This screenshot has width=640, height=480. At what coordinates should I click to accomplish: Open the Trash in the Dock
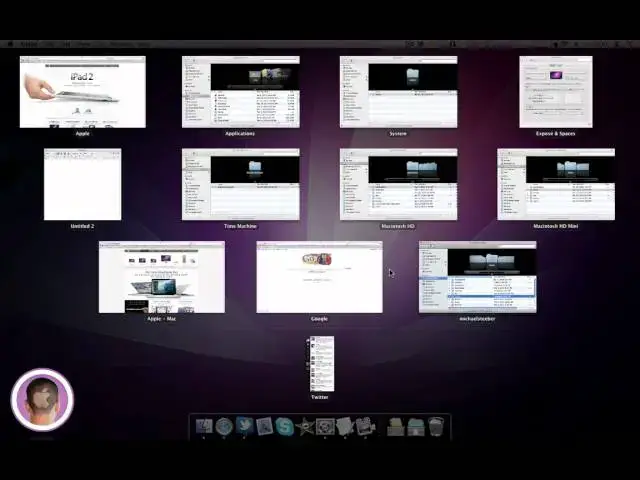coord(436,427)
